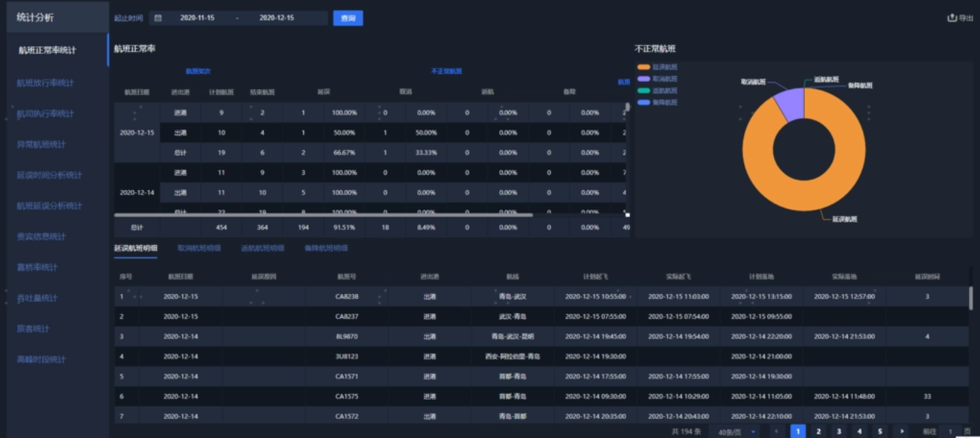Click the 延误时间 column header
980x438 pixels.
pos(927,277)
